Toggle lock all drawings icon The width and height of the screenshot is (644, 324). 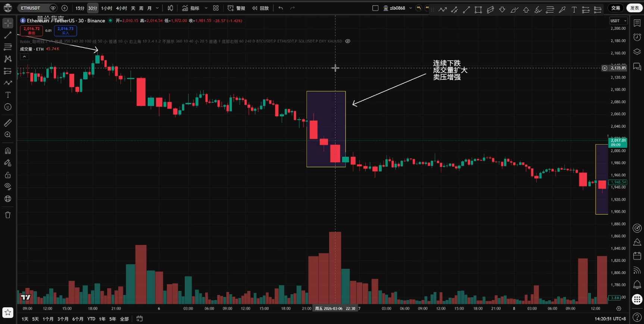7,175
